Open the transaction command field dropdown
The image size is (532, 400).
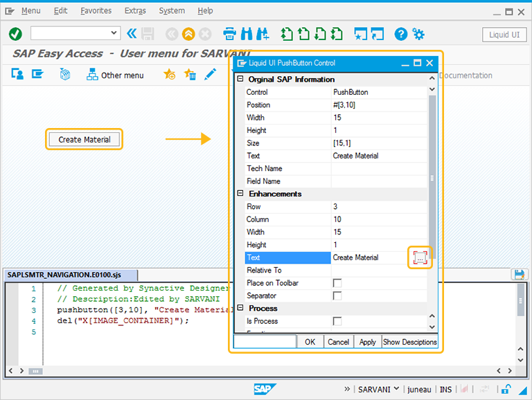pos(114,33)
